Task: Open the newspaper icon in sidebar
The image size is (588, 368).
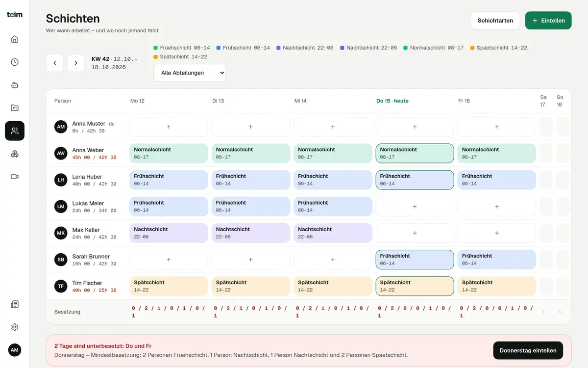Action: [15, 304]
